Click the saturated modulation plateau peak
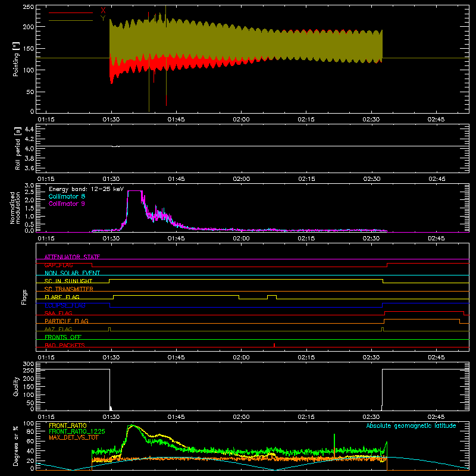The width and height of the screenshot is (476, 476). coord(135,191)
